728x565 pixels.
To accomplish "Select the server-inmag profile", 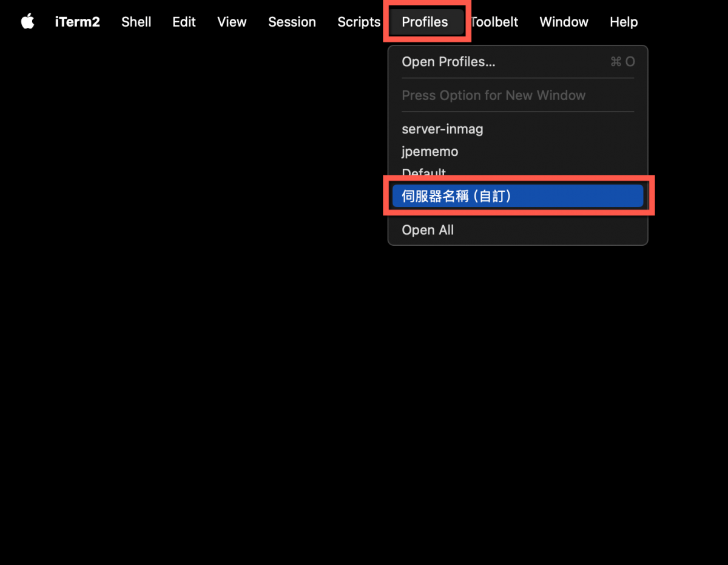I will pos(517,129).
